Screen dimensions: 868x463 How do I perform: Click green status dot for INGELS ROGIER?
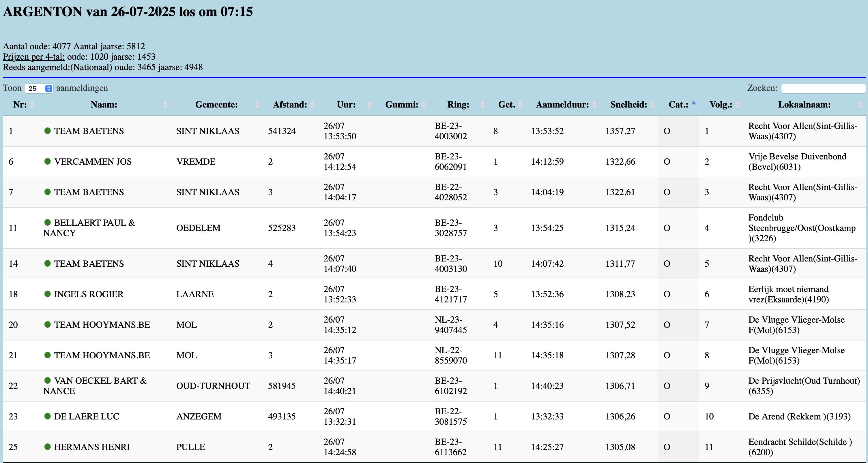(48, 294)
